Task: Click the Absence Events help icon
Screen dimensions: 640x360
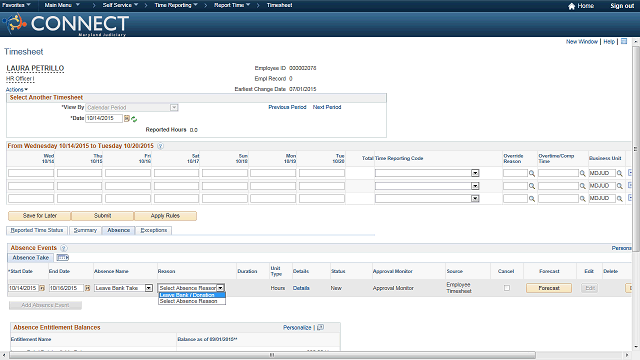Action: [64, 248]
